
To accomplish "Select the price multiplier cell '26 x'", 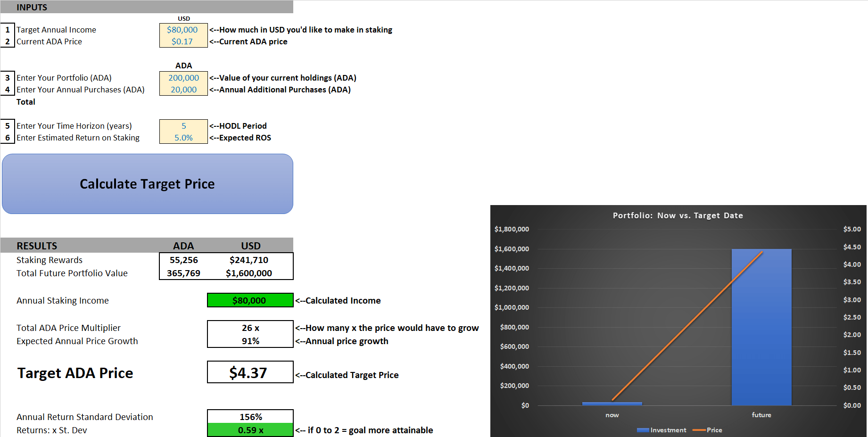I will point(250,328).
